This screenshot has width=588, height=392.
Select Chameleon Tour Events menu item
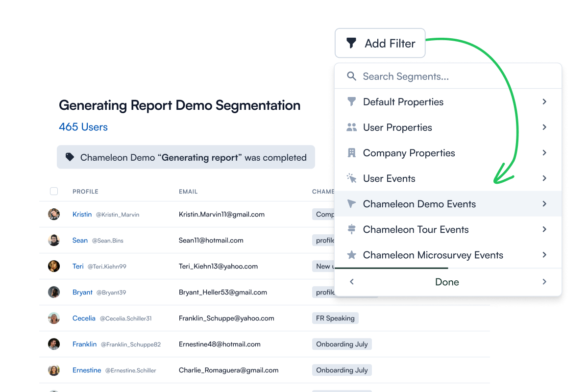point(448,229)
